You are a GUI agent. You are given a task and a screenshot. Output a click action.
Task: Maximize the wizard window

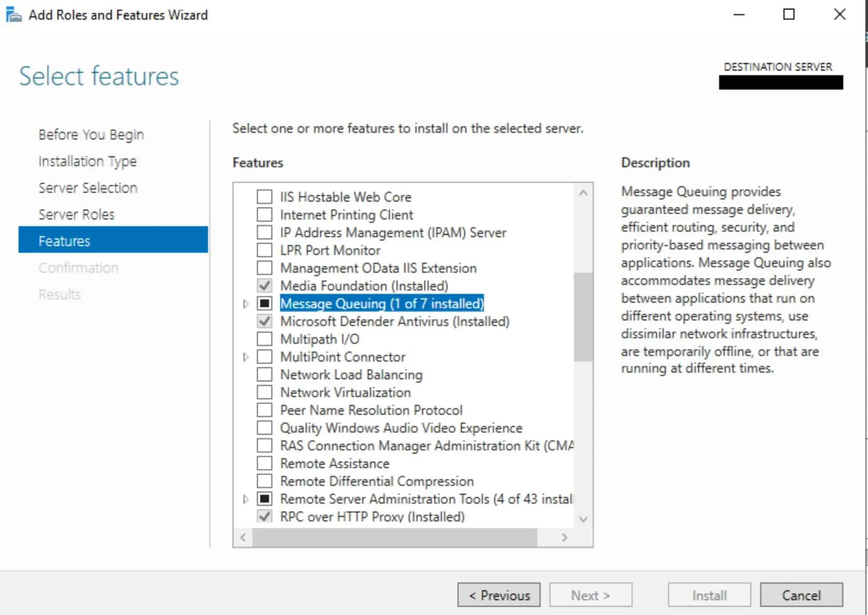point(789,15)
